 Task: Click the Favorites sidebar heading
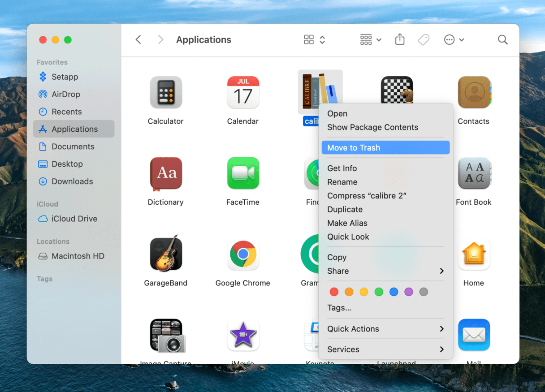tap(52, 62)
